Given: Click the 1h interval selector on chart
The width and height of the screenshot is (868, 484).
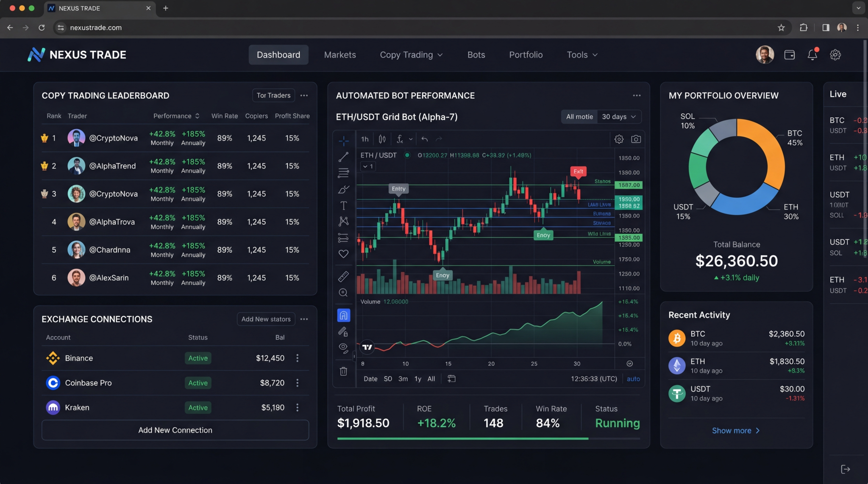Looking at the screenshot, I should (364, 139).
